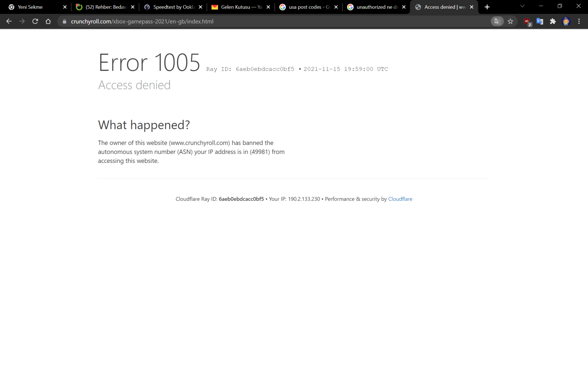Bookmark this page with the star icon
The height and width of the screenshot is (376, 588).
[x=510, y=21]
